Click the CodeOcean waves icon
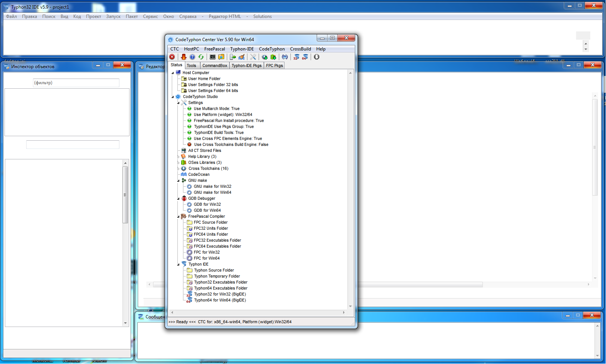The image size is (606, 364). coord(184,174)
